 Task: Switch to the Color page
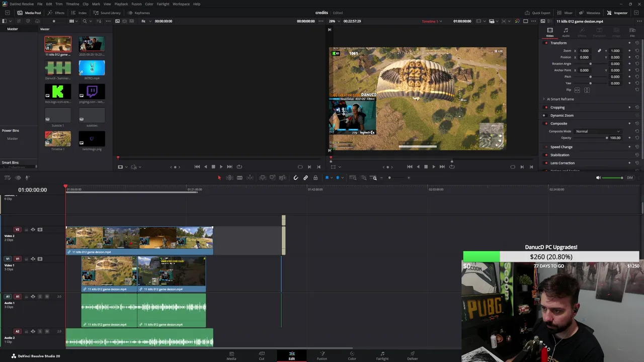tap(352, 355)
